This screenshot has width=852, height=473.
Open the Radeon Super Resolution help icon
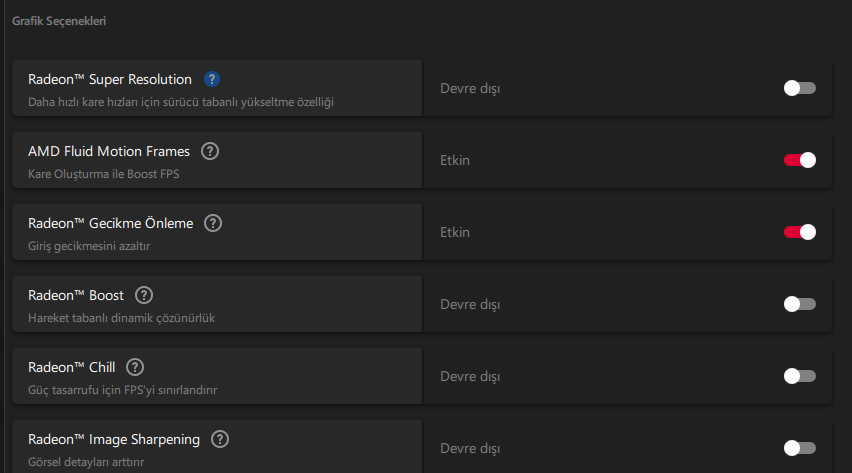point(212,79)
